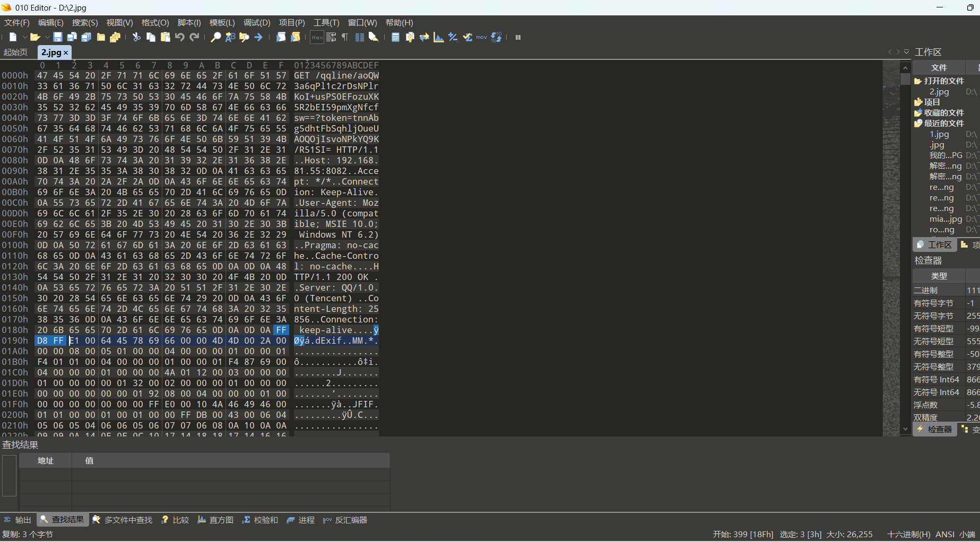
Task: Switch to the 起始页 tab
Action: click(16, 52)
